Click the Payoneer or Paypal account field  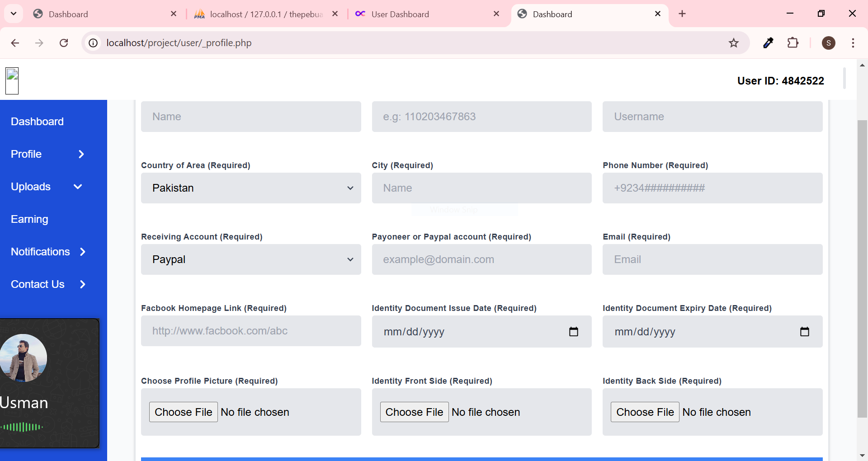click(481, 259)
